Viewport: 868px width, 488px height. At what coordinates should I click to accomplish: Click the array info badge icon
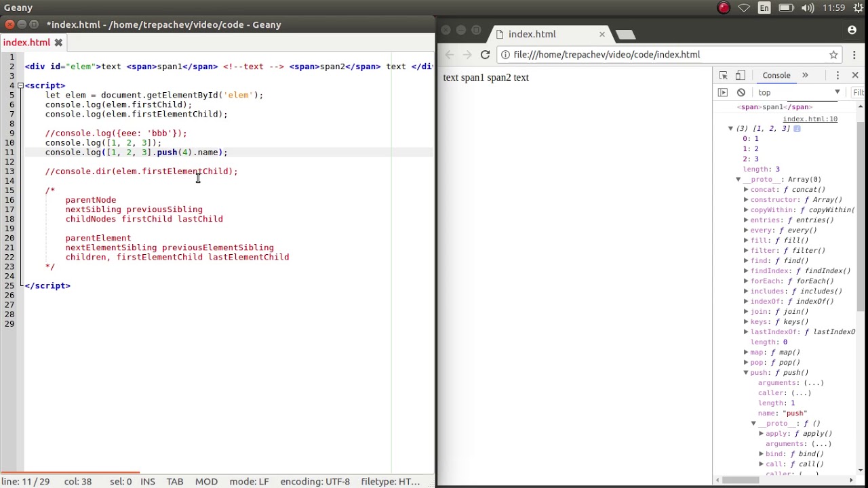(797, 128)
